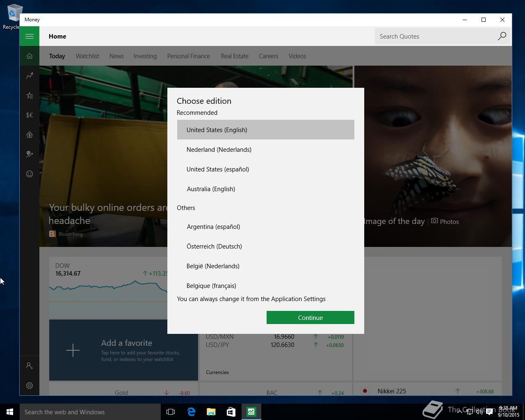Click the Photos camera link
The height and width of the screenshot is (420, 525).
[445, 221]
